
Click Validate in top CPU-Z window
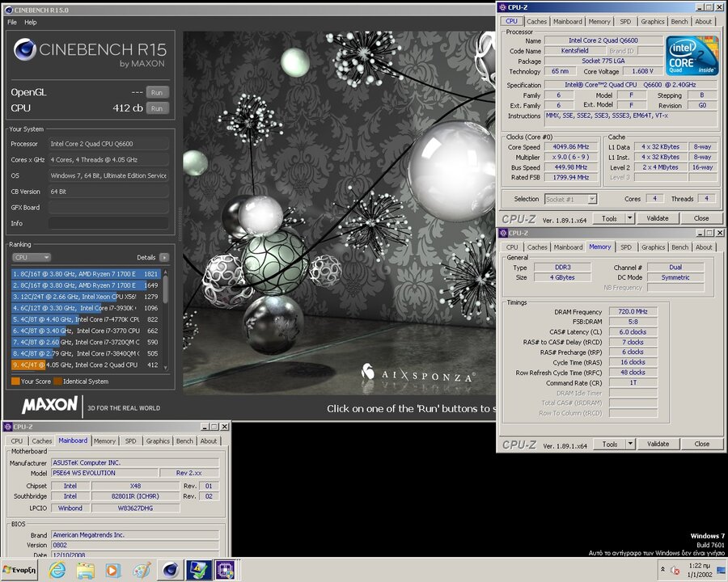(x=658, y=218)
